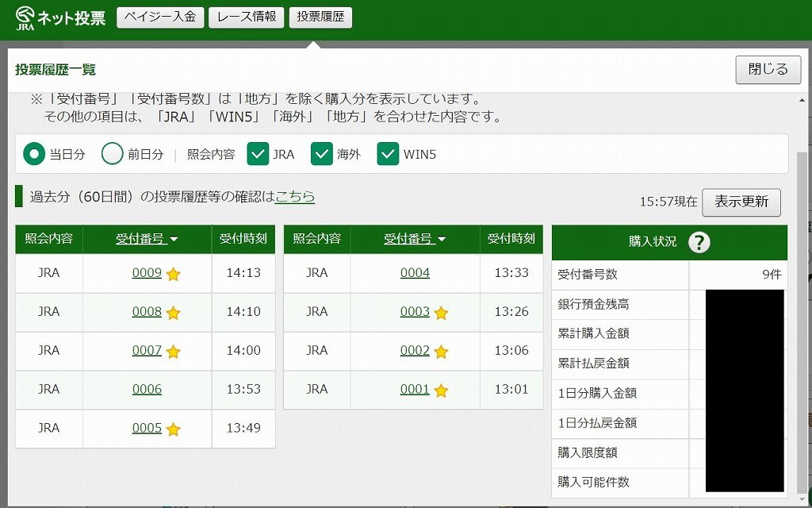
Task: Click the 銀行預金残高 row label
Action: pyautogui.click(x=593, y=304)
